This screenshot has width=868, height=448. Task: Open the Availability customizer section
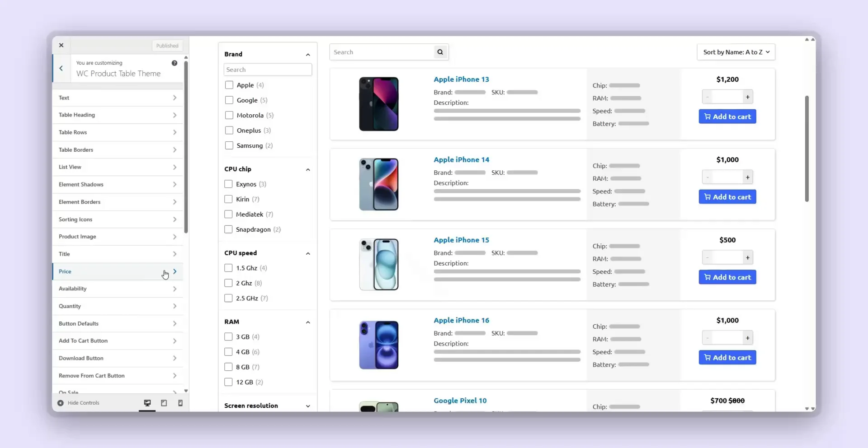[118, 289]
